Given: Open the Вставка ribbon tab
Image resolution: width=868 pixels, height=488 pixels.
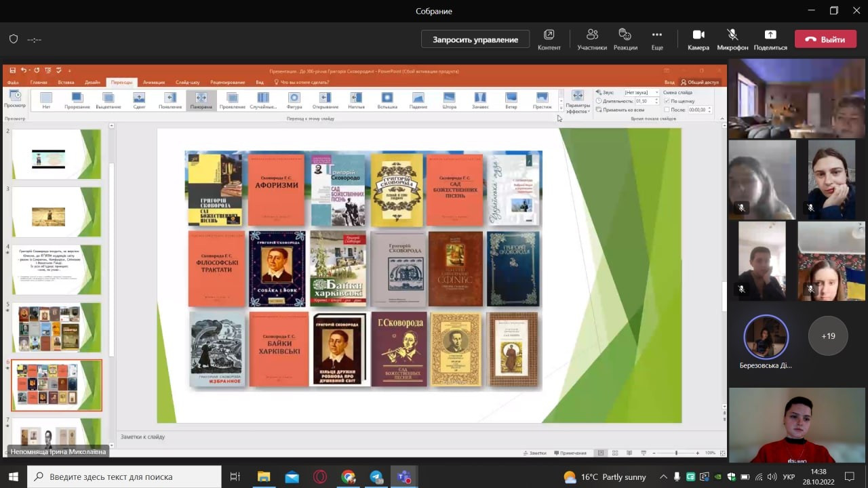Looking at the screenshot, I should pos(66,82).
